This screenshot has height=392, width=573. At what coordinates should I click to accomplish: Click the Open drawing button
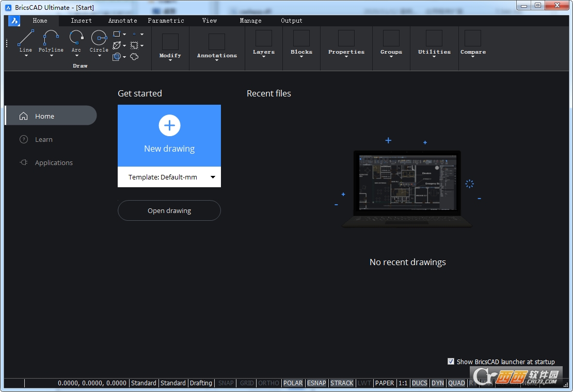(x=169, y=210)
